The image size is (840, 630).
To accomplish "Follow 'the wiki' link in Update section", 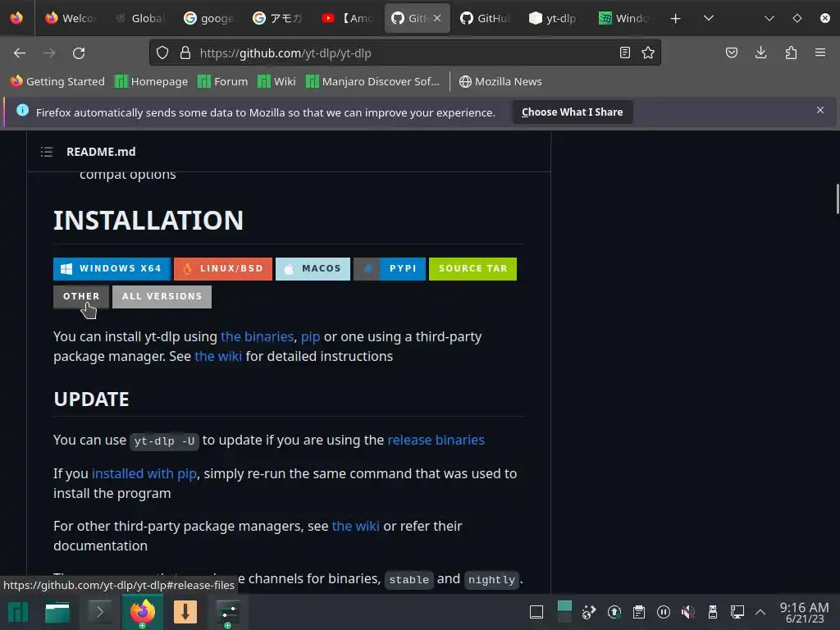I will point(356,526).
